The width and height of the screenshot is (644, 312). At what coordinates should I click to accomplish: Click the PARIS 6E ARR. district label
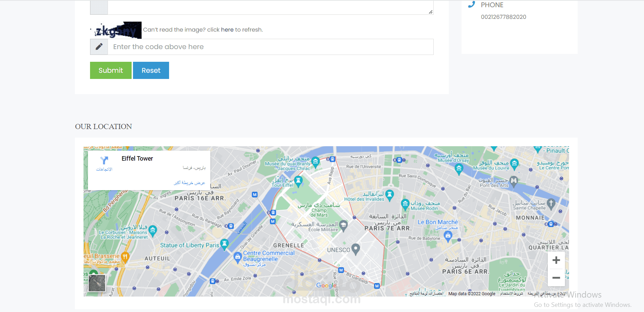click(466, 272)
